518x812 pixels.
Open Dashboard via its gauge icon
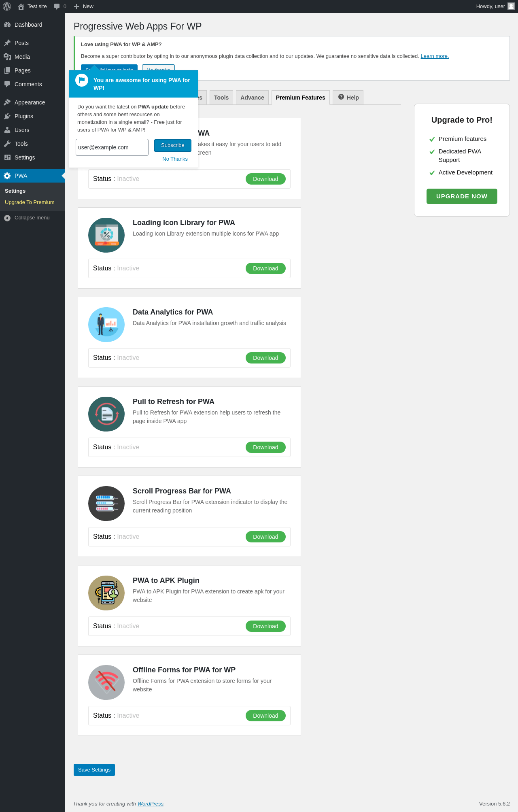(x=7, y=25)
